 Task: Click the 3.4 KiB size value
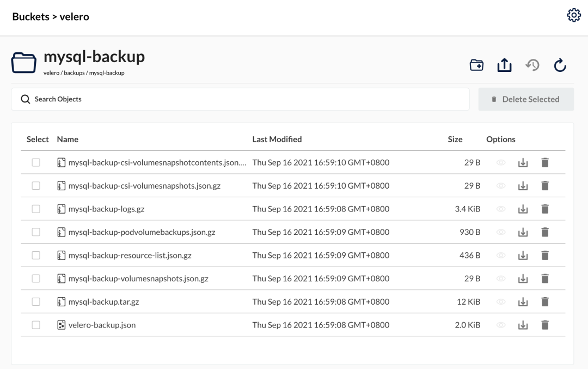pyautogui.click(x=468, y=209)
